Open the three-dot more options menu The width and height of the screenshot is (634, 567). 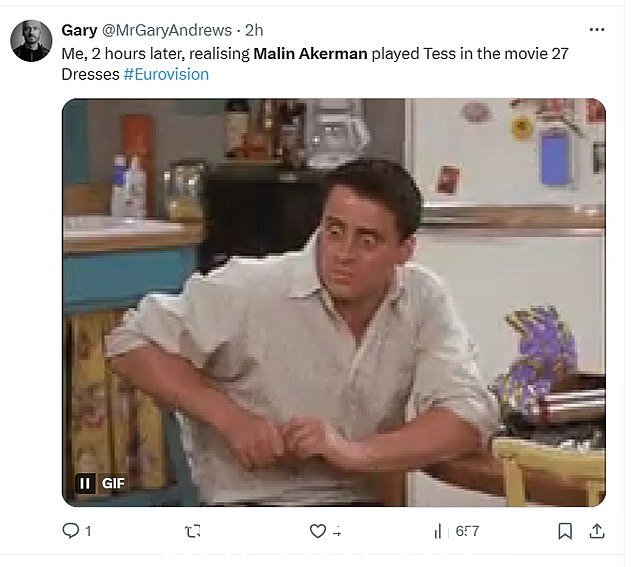597,30
